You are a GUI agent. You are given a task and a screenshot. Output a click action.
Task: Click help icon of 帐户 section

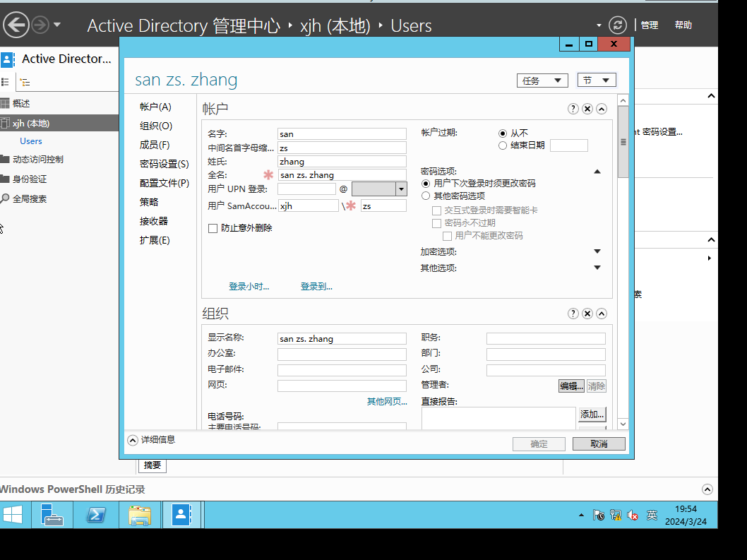click(573, 109)
